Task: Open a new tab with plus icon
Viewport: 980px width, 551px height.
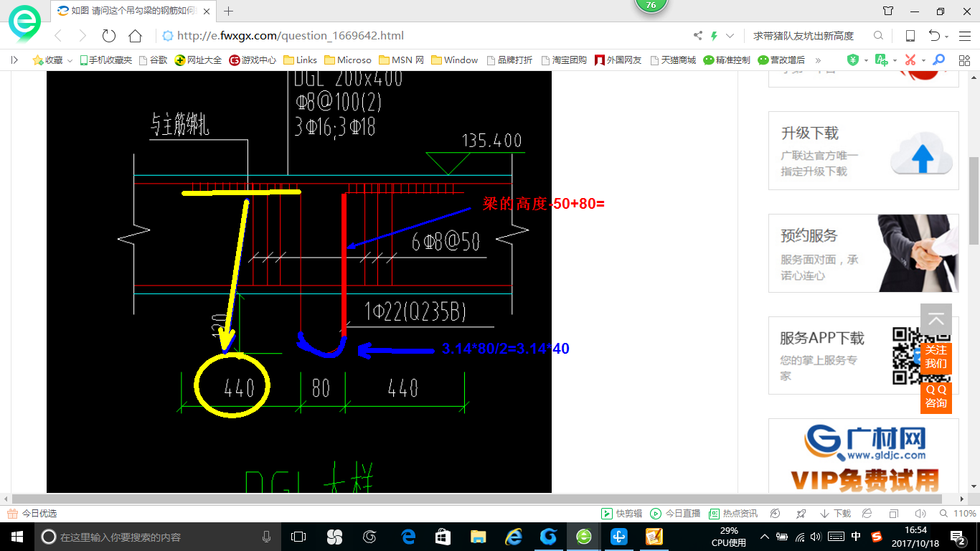Action: pos(229,11)
